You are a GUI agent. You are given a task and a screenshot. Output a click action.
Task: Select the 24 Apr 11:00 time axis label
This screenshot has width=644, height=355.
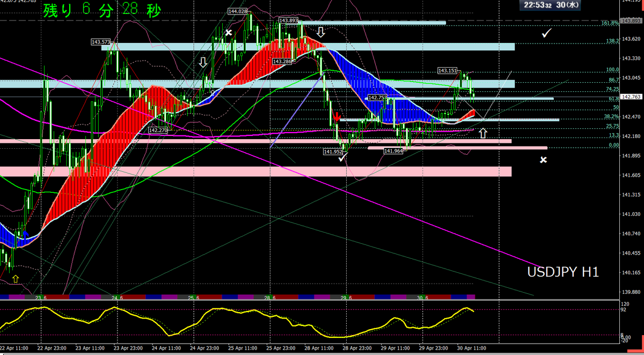pyautogui.click(x=167, y=348)
